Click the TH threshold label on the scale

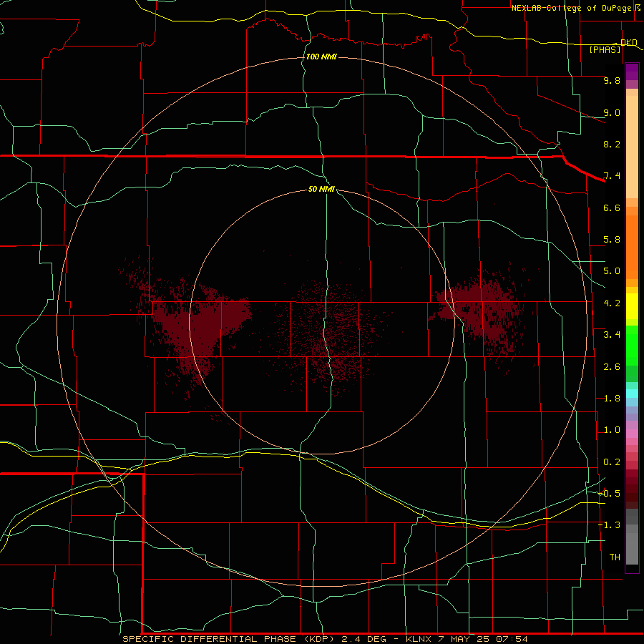click(615, 557)
